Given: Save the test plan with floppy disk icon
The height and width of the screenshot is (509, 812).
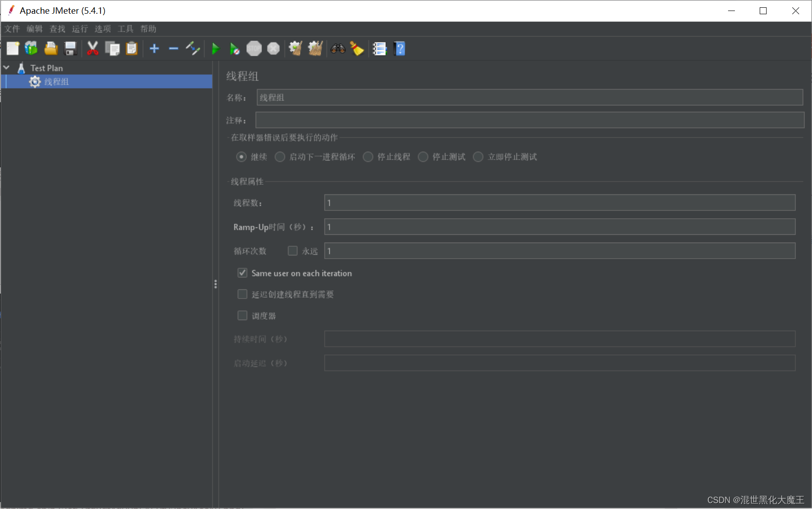Looking at the screenshot, I should pos(70,49).
